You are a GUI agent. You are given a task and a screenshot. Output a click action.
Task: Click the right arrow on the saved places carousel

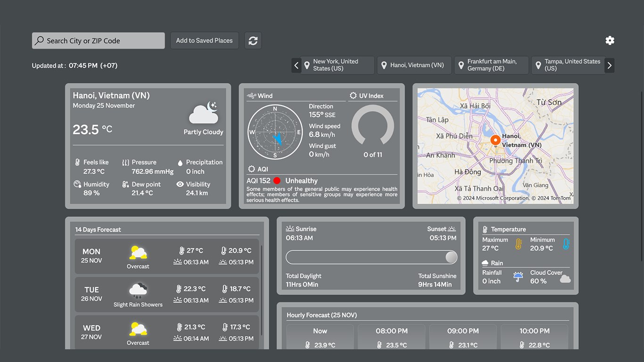pyautogui.click(x=610, y=65)
